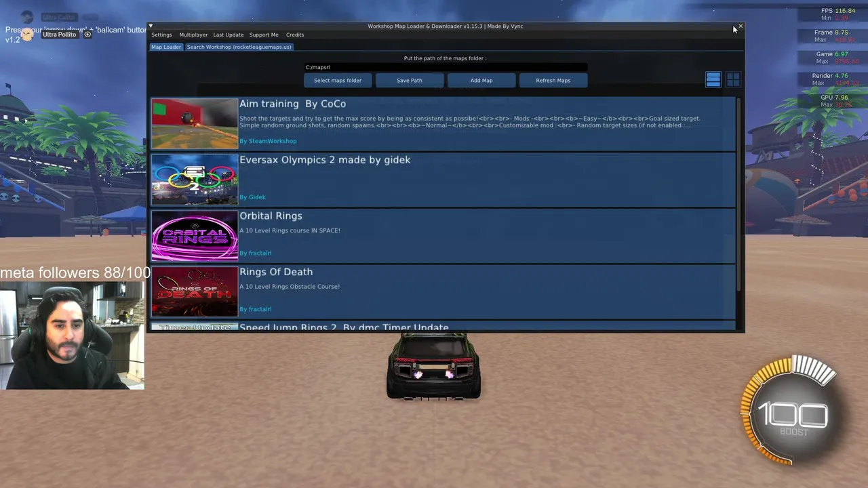Open the Support Me menu
Screen dimensions: 868x488
[x=264, y=35]
